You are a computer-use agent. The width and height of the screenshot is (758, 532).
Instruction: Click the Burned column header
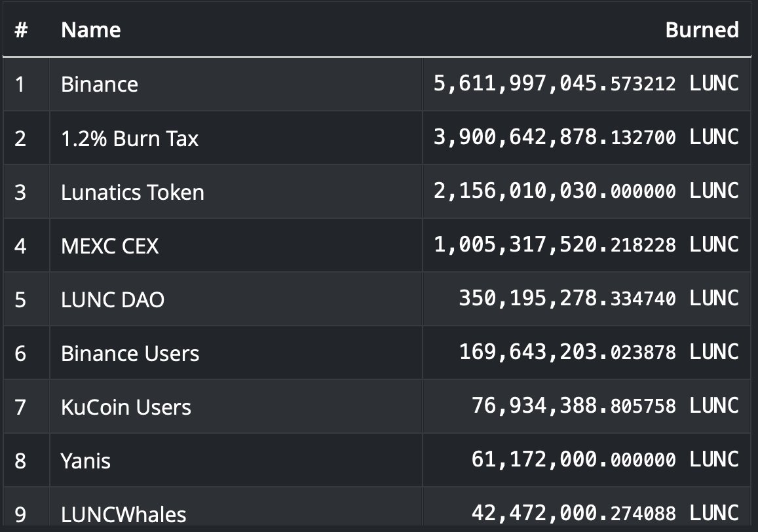pyautogui.click(x=702, y=30)
